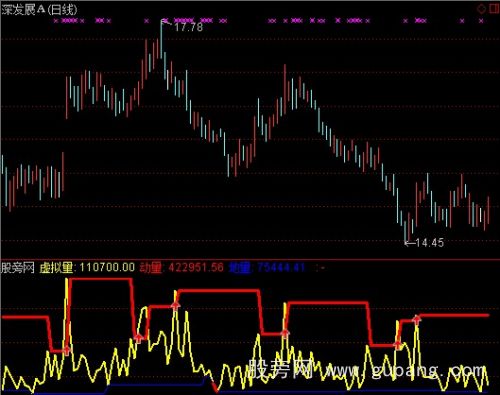500x395 pixels.
Task: Click the 14.45 low price label
Action: click(430, 243)
